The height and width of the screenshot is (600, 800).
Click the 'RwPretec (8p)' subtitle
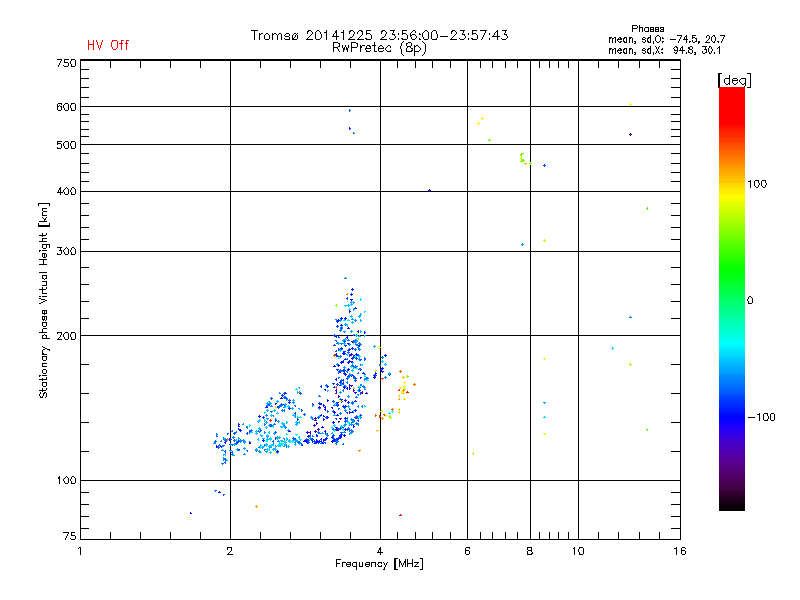pyautogui.click(x=379, y=48)
